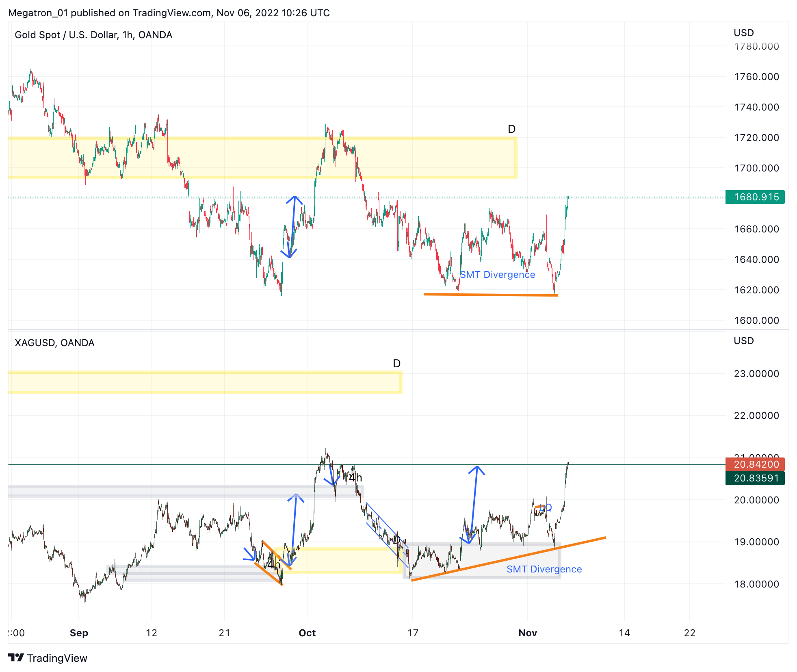Click the Gold price label 1680.915
The height and width of the screenshot is (672, 797).
(755, 197)
